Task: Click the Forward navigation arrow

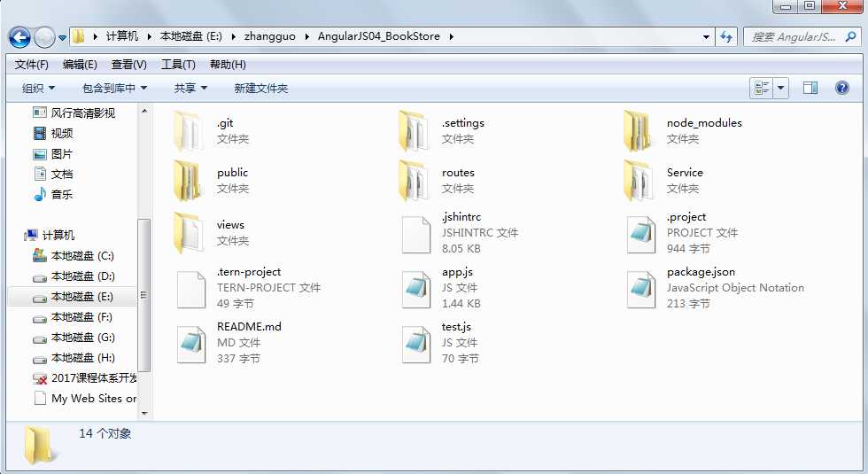Action: [44, 37]
